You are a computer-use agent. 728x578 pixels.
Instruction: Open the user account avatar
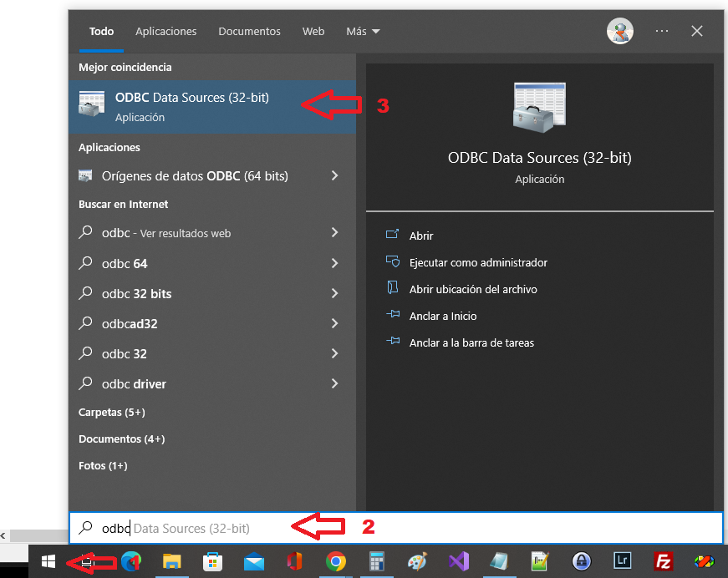tap(620, 32)
